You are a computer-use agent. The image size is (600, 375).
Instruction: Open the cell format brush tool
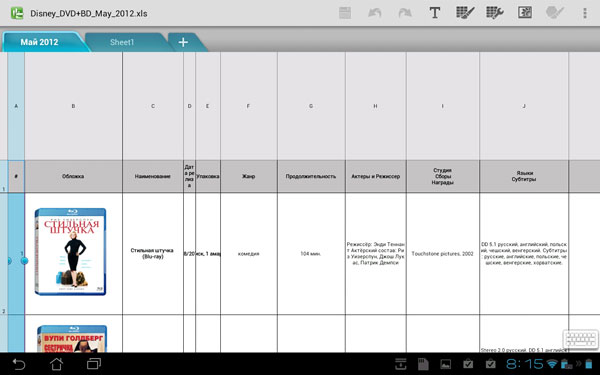465,13
